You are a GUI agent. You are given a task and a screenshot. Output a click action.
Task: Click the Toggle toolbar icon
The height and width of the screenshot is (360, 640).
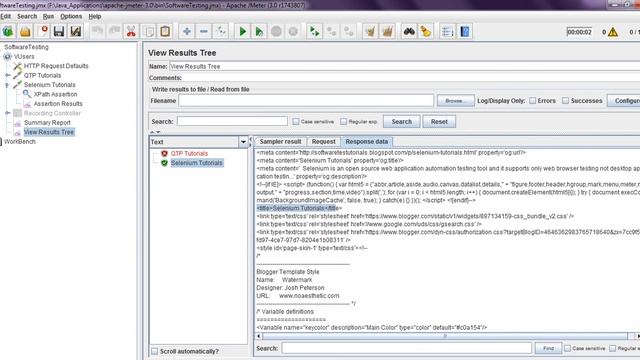tap(221, 31)
